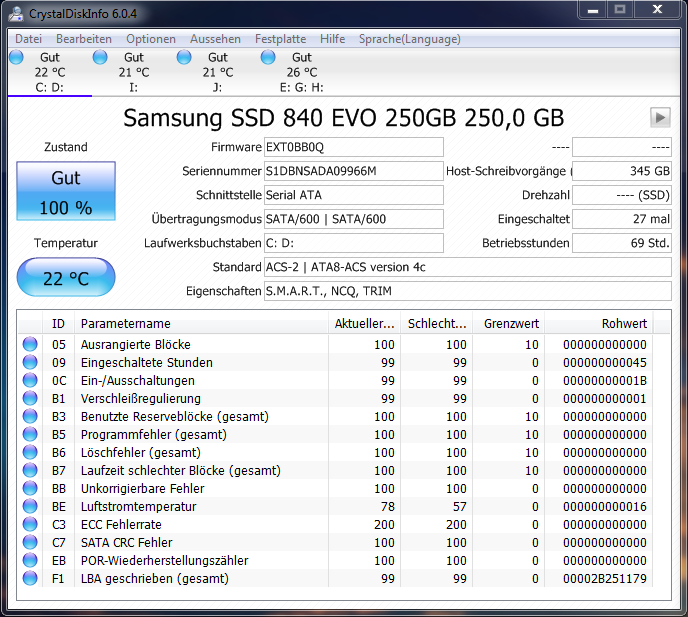Open the Datei menu
This screenshot has height=617, width=688.
(29, 39)
